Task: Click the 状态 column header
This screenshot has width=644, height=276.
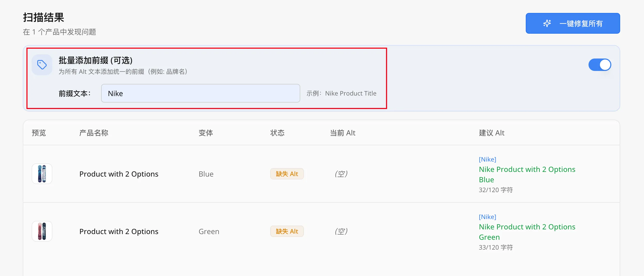Action: click(277, 133)
